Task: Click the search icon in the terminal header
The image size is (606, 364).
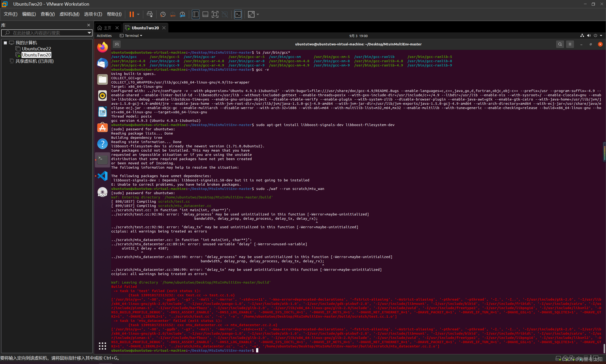Action: pos(560,44)
